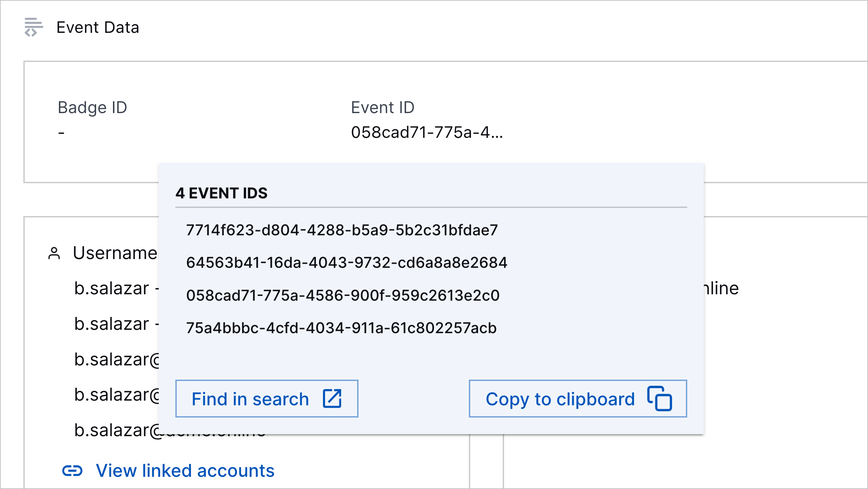This screenshot has height=489, width=868.
Task: Select event ID 7714f623-d804-4288-b5a9-5b2c31bfdae7
Action: pos(342,230)
